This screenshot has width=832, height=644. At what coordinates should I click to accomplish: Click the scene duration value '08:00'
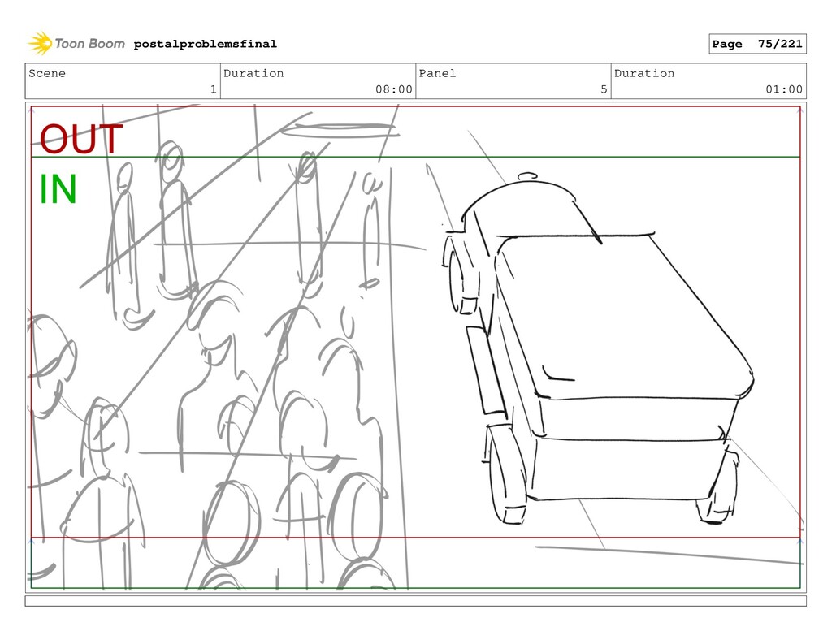[394, 89]
